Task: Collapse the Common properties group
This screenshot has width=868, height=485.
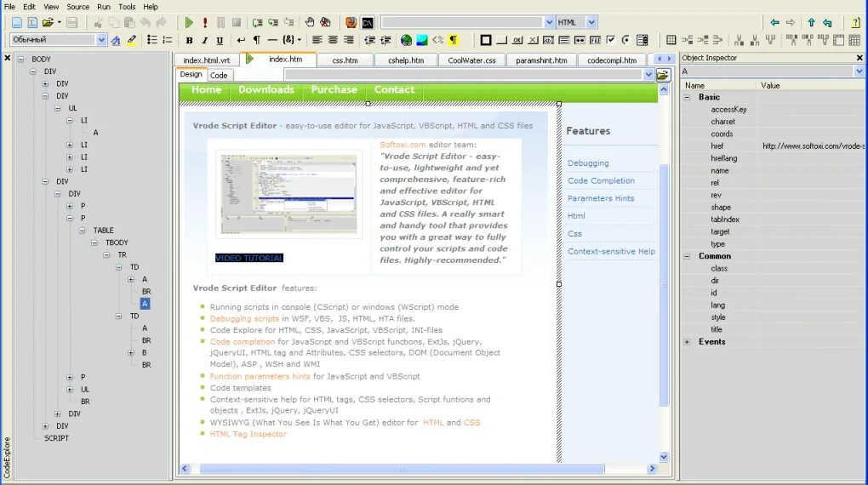Action: [x=687, y=256]
